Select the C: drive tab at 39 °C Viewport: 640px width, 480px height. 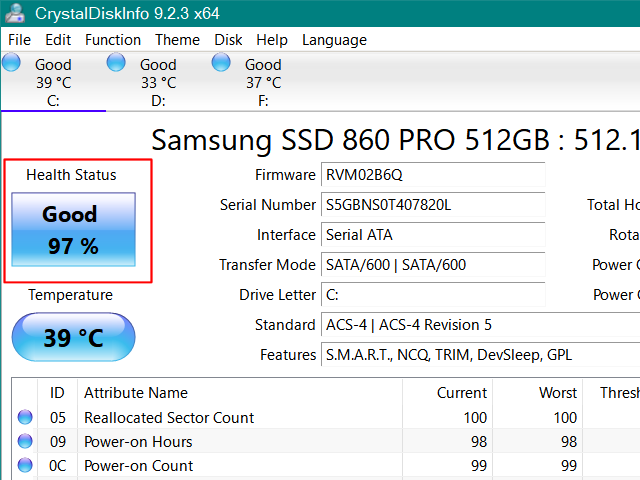click(53, 82)
